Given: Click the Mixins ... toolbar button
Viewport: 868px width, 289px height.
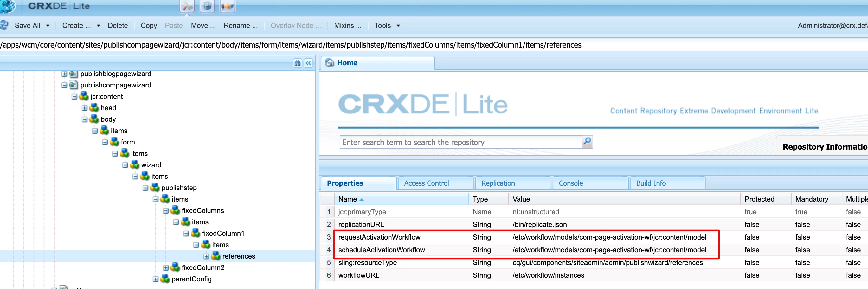Looking at the screenshot, I should 347,26.
